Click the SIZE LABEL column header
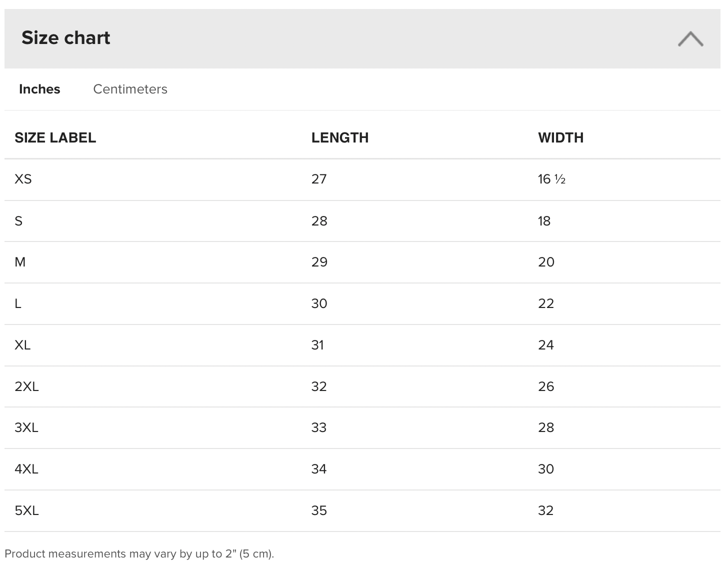This screenshot has height=567, width=728. (55, 137)
